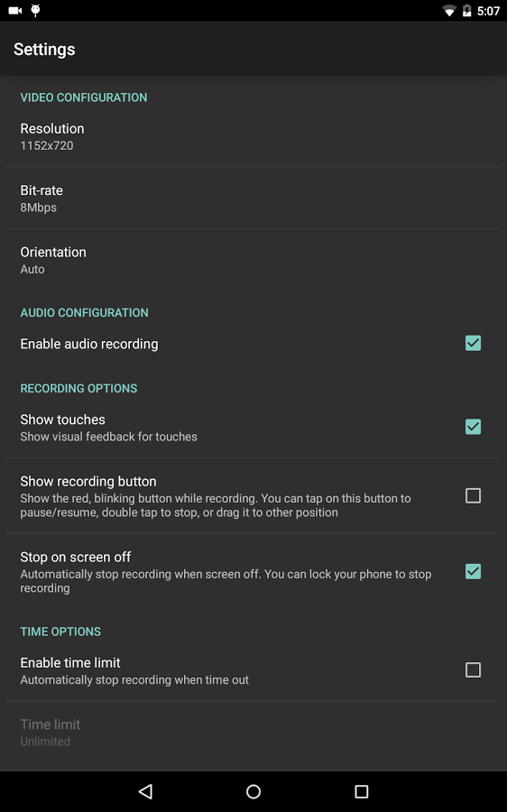Tap the Wi-Fi signal icon
Screen dimensions: 507x812
pos(449,11)
